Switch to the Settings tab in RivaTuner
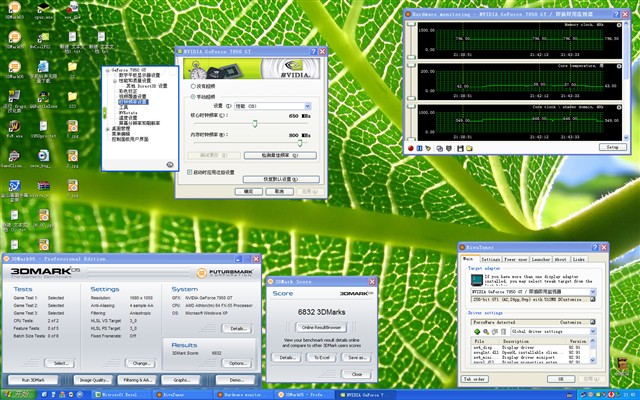 point(490,259)
